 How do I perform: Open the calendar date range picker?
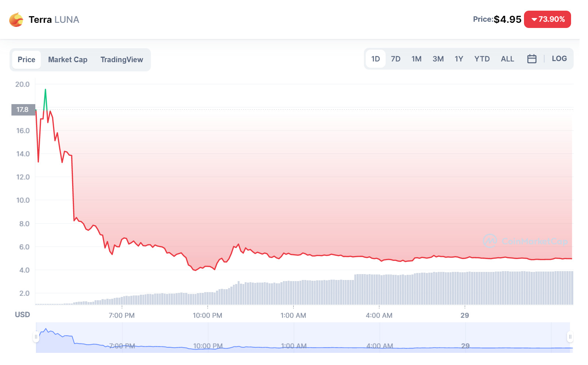[x=532, y=59]
